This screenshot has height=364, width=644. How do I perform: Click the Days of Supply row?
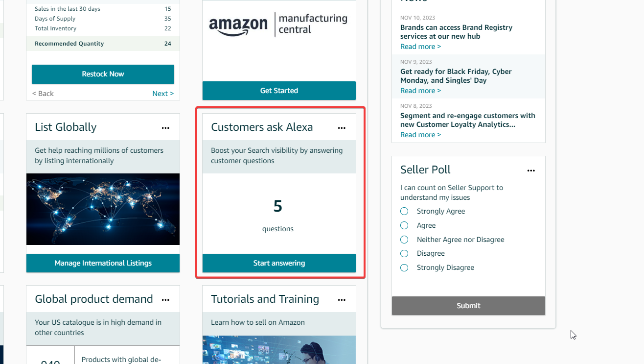click(x=103, y=19)
